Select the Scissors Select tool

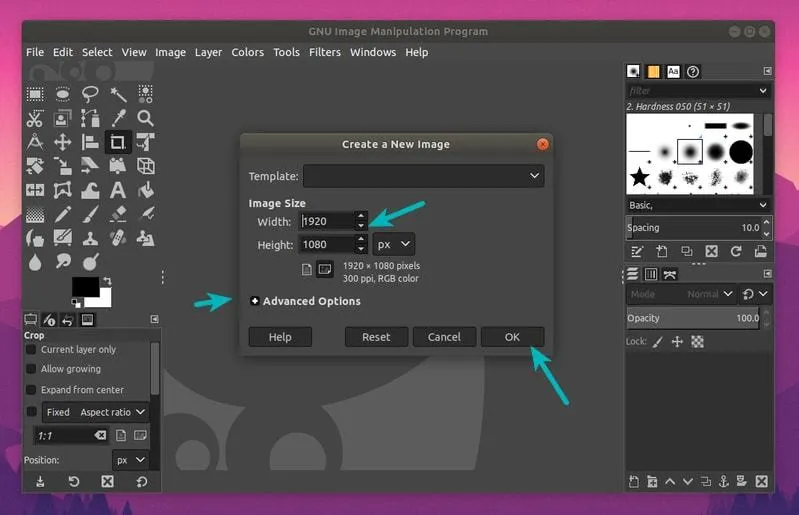tap(35, 118)
